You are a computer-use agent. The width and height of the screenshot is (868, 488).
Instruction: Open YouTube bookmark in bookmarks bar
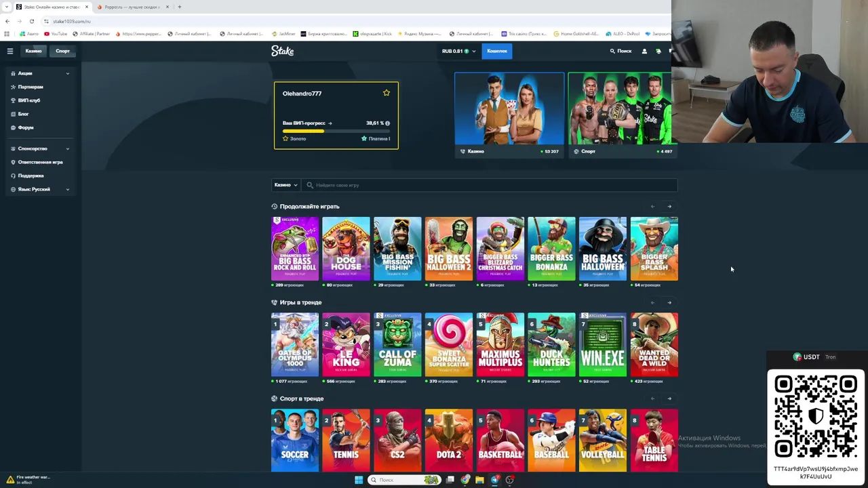coord(56,33)
